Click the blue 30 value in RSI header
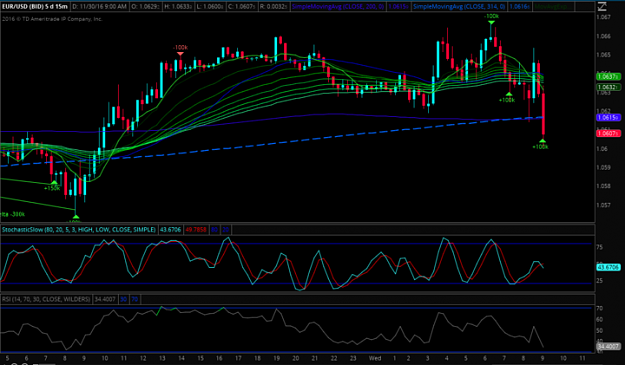Screen dimensions: 625x365 coord(124,299)
